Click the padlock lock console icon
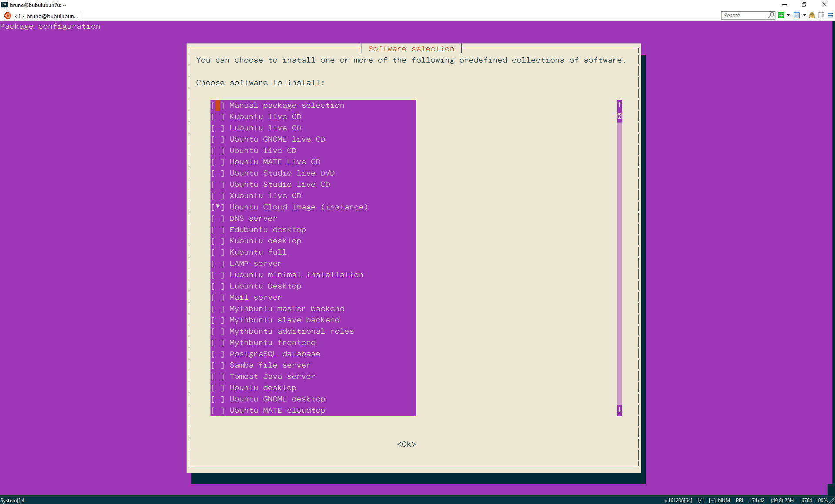The image size is (835, 504). tap(812, 15)
